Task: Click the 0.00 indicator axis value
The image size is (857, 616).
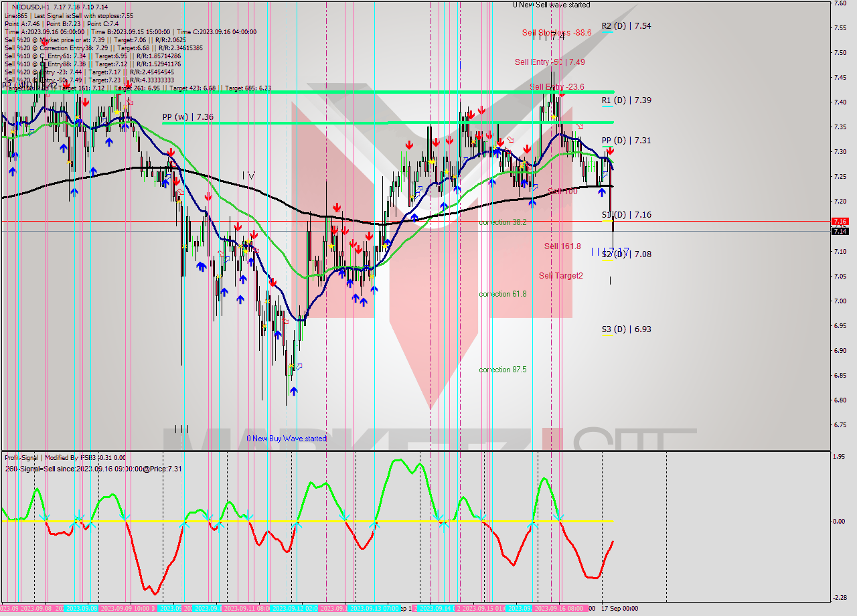Action: 839,521
